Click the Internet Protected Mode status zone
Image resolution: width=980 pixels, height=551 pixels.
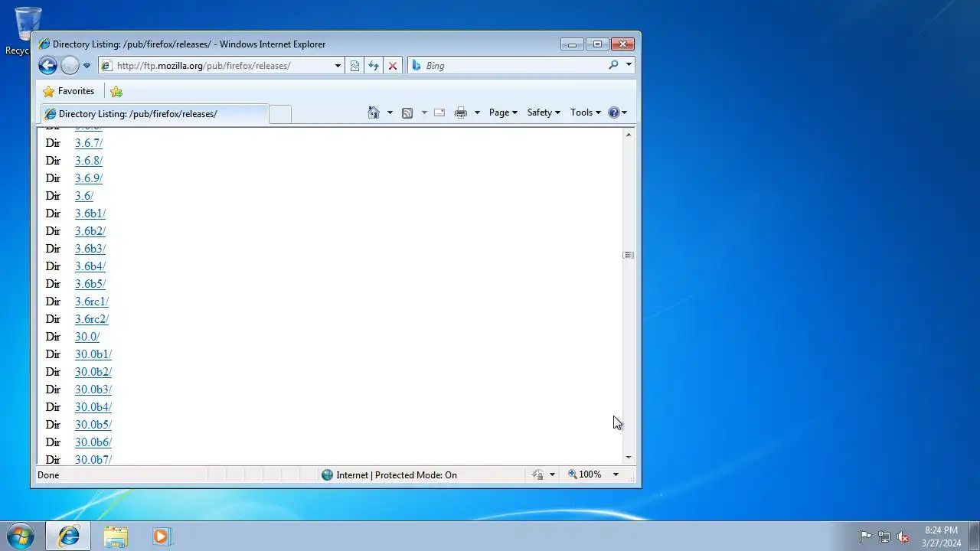pyautogui.click(x=389, y=475)
